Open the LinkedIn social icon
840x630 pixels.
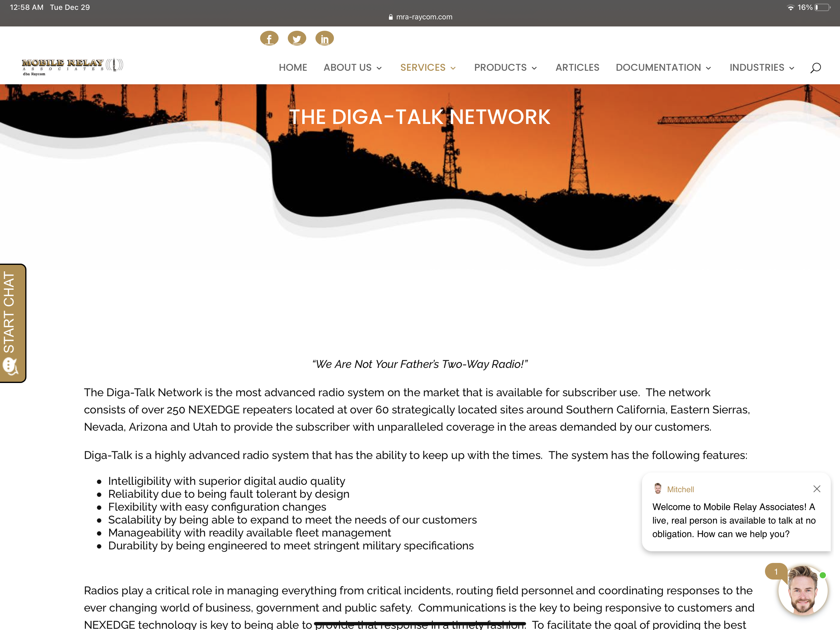tap(325, 38)
